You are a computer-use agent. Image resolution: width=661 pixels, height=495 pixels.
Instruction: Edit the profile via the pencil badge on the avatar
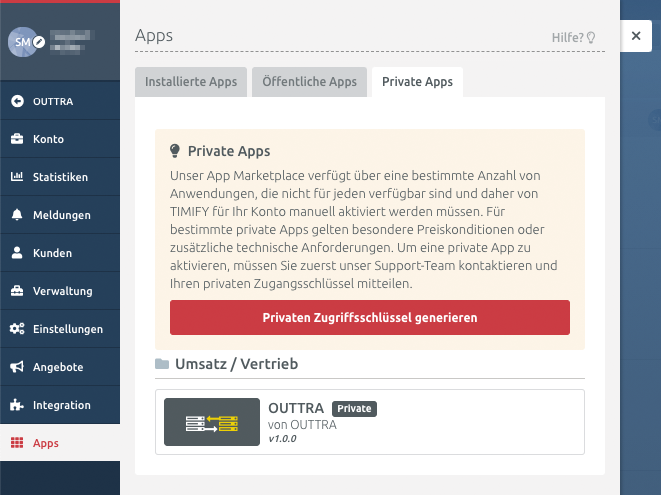coord(39,42)
